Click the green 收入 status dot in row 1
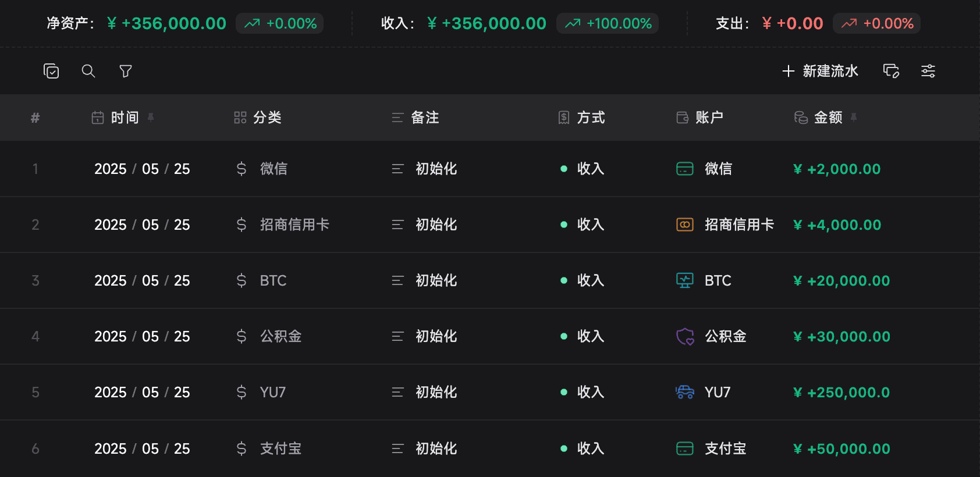This screenshot has height=477, width=980. click(564, 169)
